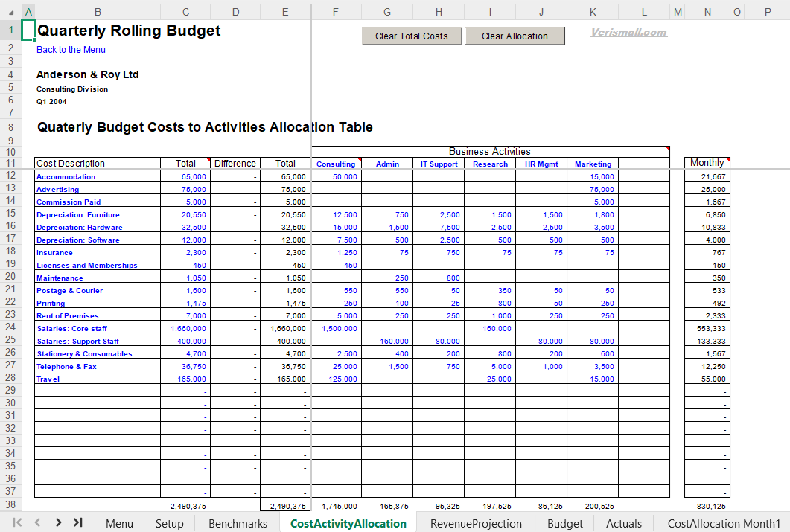Switch to the Actuals sheet tab
The width and height of the screenshot is (790, 532).
pyautogui.click(x=624, y=523)
